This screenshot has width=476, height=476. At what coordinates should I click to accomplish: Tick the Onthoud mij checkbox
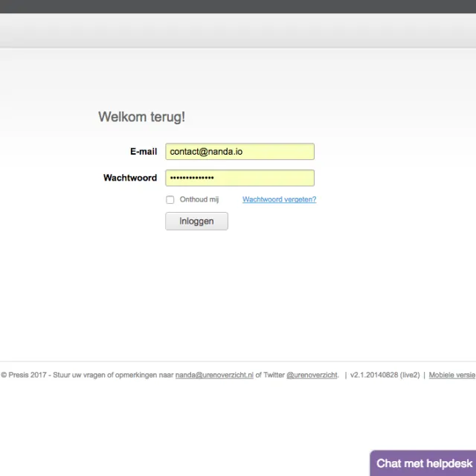pos(170,199)
